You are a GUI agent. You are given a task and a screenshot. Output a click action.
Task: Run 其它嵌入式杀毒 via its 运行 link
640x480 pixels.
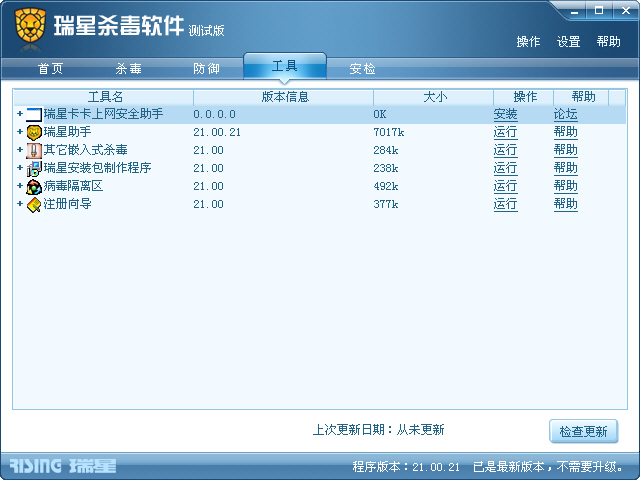pos(505,150)
